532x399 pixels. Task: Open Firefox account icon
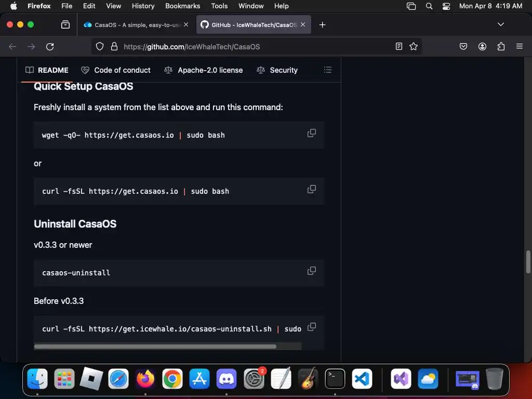point(482,46)
